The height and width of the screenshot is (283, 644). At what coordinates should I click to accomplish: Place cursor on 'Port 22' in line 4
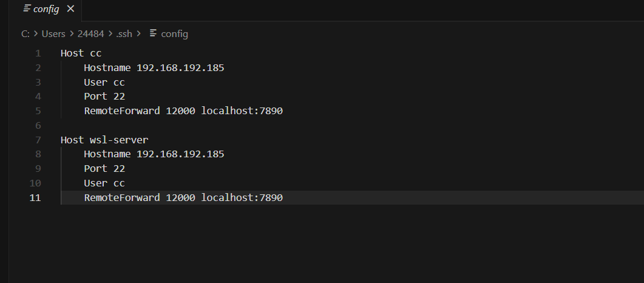click(104, 96)
